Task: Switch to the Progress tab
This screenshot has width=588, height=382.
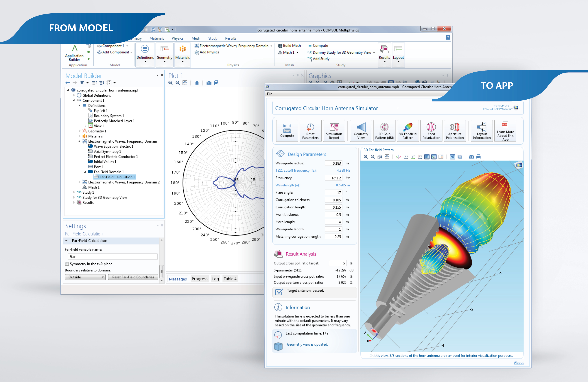Action: (x=199, y=279)
